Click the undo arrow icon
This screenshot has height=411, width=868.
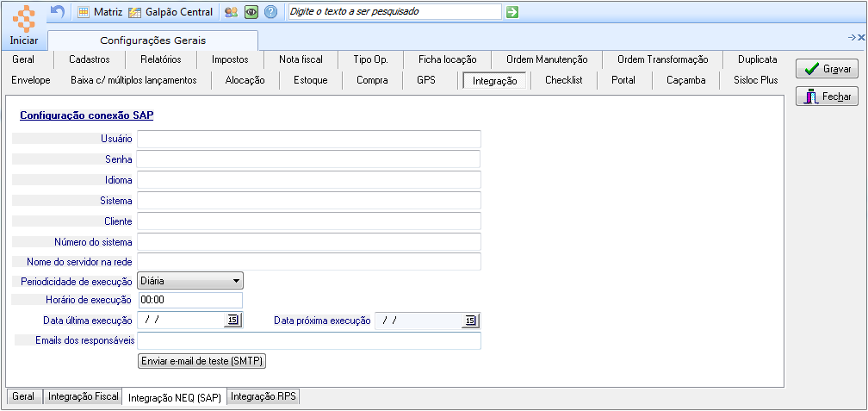click(x=58, y=12)
